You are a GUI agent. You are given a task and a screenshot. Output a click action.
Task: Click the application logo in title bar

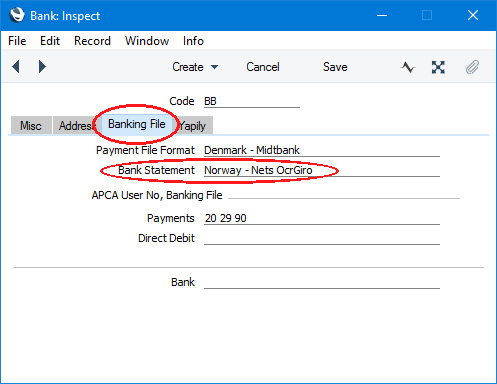[17, 15]
